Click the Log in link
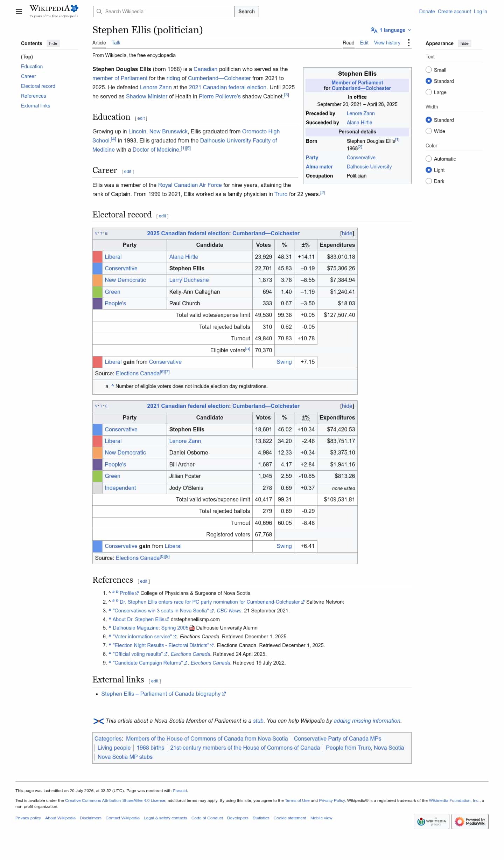This screenshot has width=504, height=860. [x=480, y=12]
